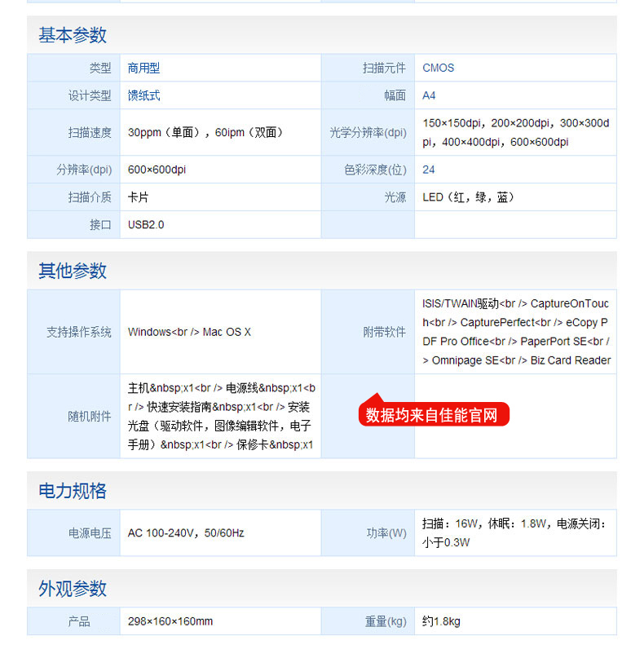644x667 pixels.
Task: Select the 其他参数 section heading
Action: (73, 271)
